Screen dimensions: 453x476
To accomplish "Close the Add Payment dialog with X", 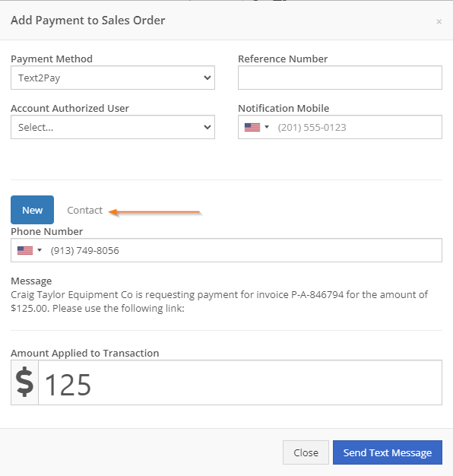I will [x=439, y=21].
